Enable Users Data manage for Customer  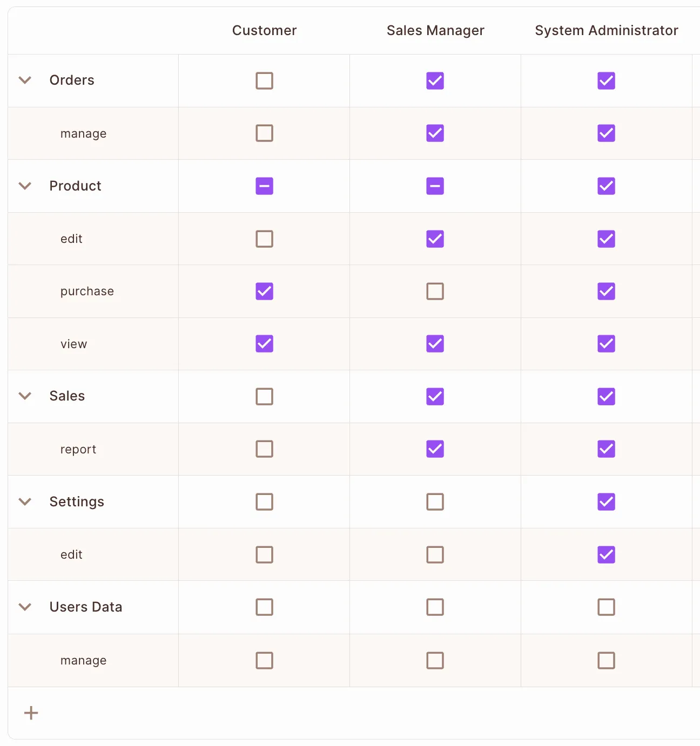264,661
